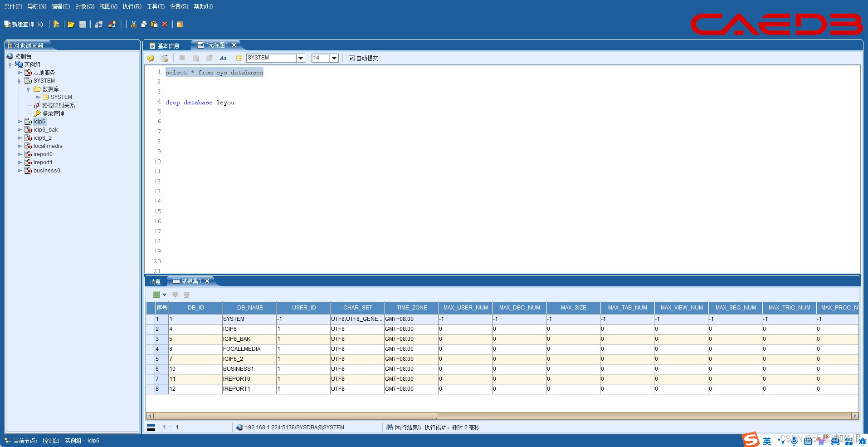Click the connect server icon in main toolbar
Viewport: 868px width, 447px height.
(98, 24)
